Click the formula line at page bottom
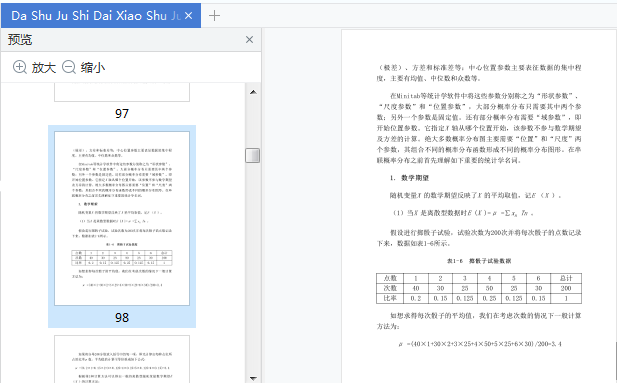Image resolution: width=617 pixels, height=383 pixels. point(480,344)
